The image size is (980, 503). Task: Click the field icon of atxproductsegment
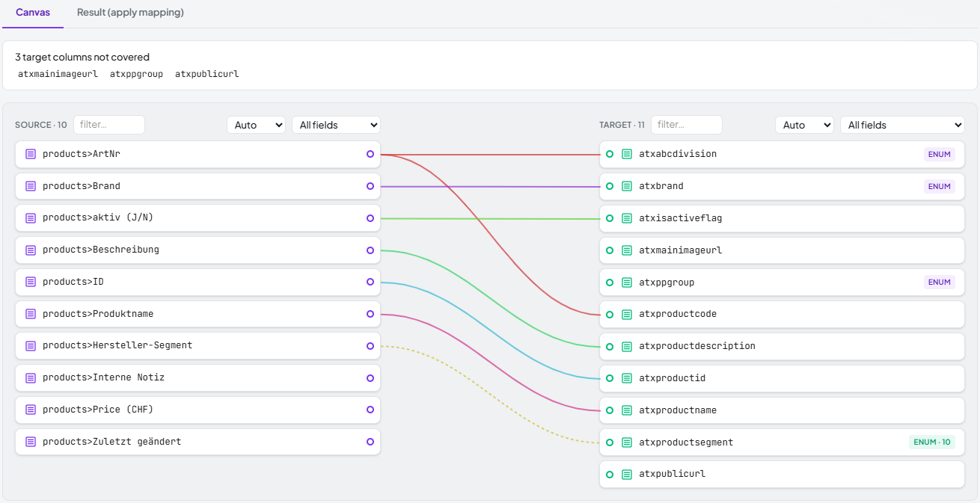click(x=627, y=442)
